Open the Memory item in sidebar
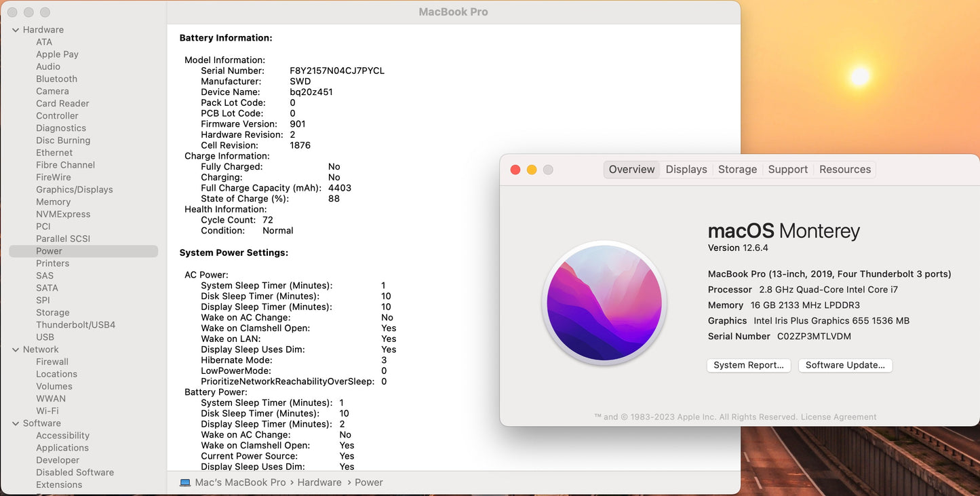Viewport: 980px width, 496px height. tap(53, 202)
